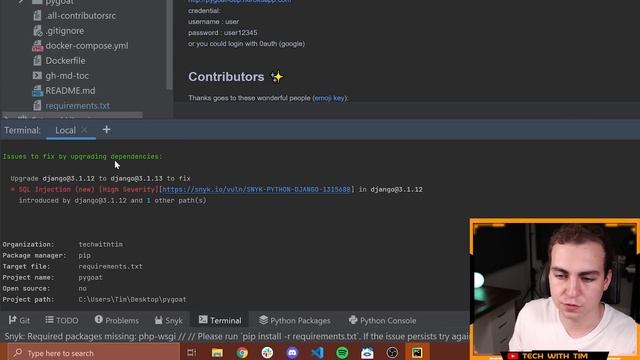Open the Python Packages tool window

click(x=294, y=320)
